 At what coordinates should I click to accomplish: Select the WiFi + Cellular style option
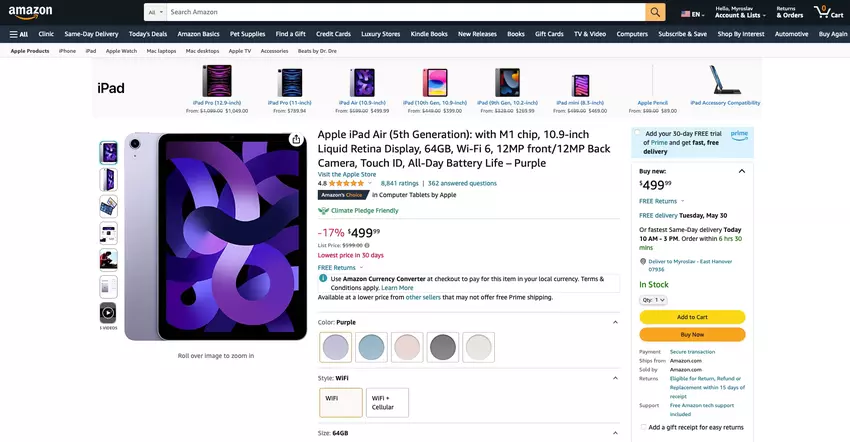point(387,402)
